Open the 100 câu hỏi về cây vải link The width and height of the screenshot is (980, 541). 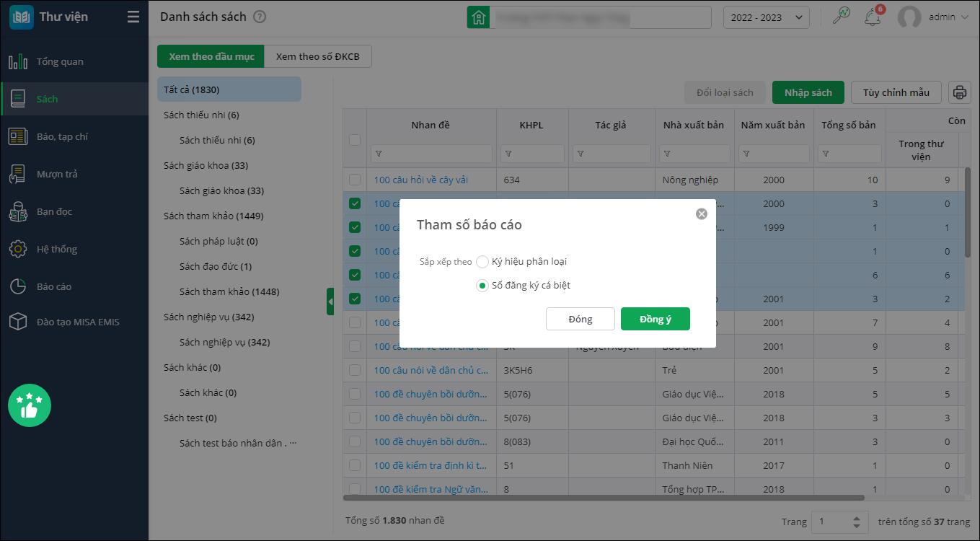click(421, 180)
